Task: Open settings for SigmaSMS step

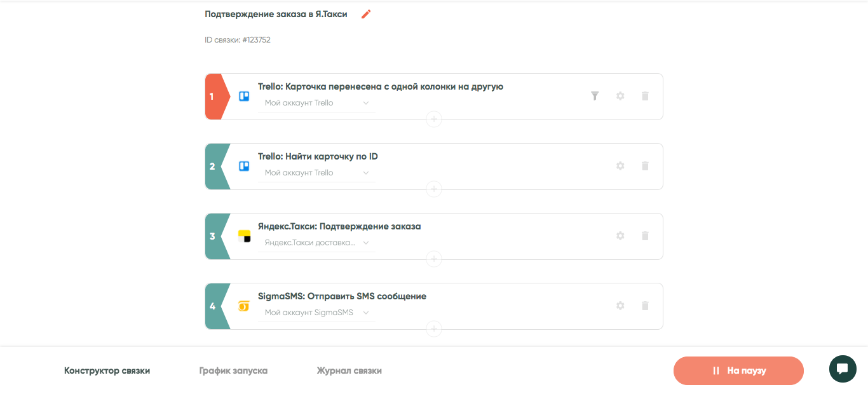Action: coord(620,306)
